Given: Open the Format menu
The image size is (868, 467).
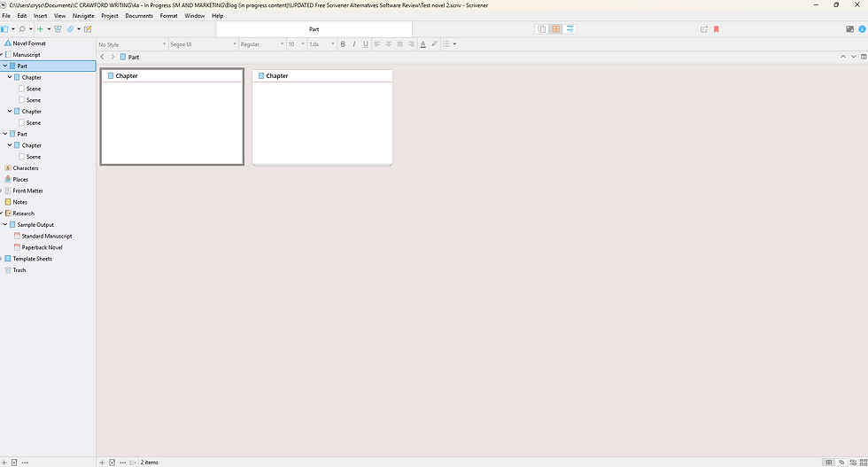Looking at the screenshot, I should pyautogui.click(x=169, y=16).
